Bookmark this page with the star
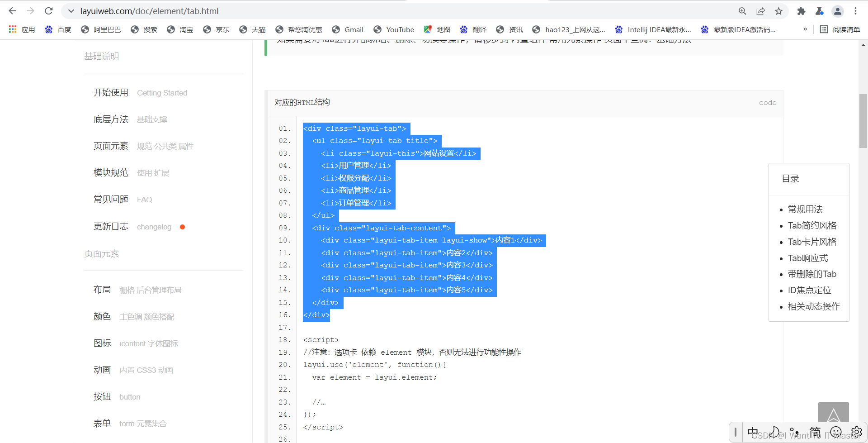868x443 pixels. click(778, 11)
